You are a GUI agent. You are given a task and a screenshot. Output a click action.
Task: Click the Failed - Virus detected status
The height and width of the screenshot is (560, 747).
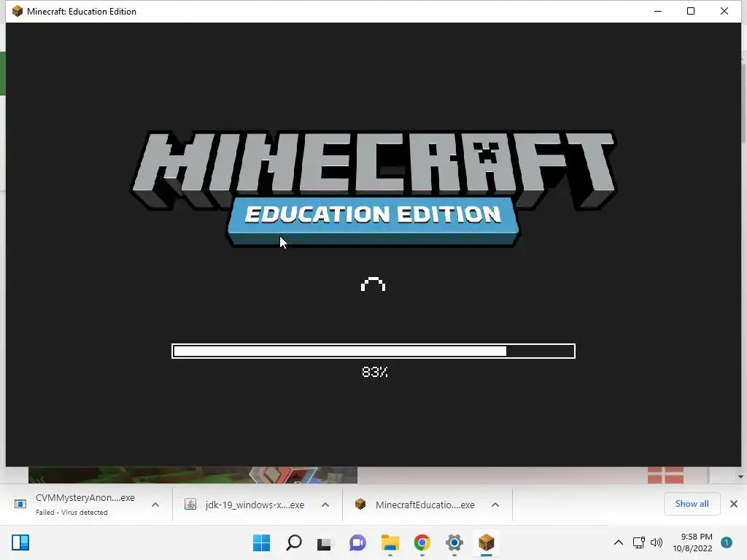click(x=71, y=513)
